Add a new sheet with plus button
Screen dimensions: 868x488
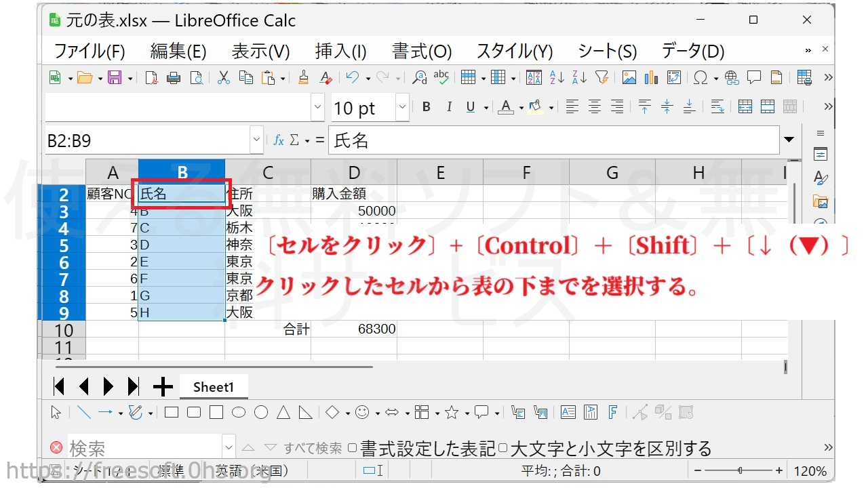tap(163, 387)
